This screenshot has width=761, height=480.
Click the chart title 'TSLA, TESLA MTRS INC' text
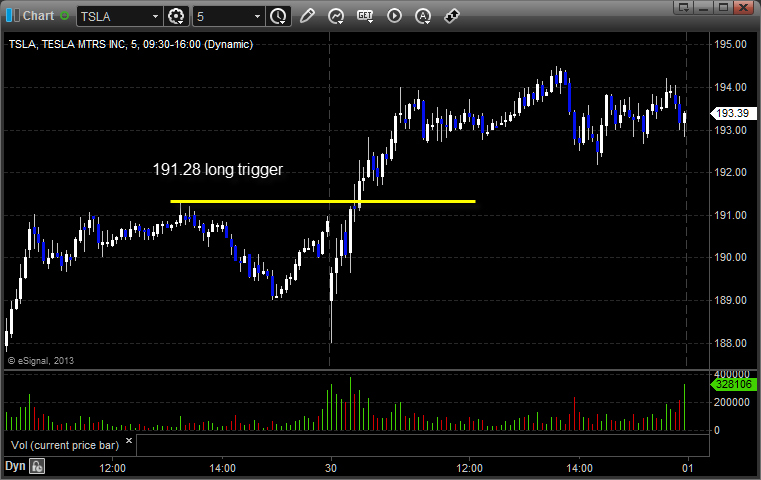tap(67, 44)
